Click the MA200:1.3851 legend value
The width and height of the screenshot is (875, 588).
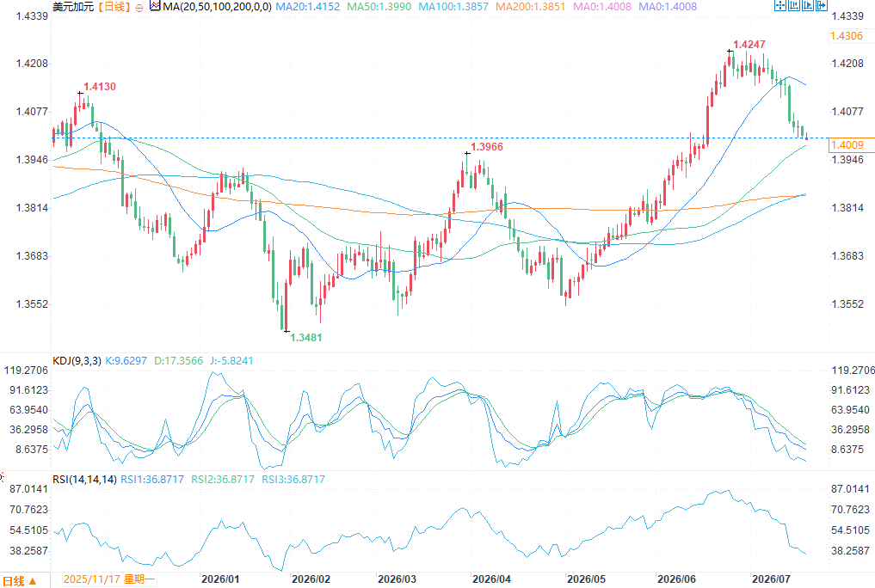click(x=530, y=7)
